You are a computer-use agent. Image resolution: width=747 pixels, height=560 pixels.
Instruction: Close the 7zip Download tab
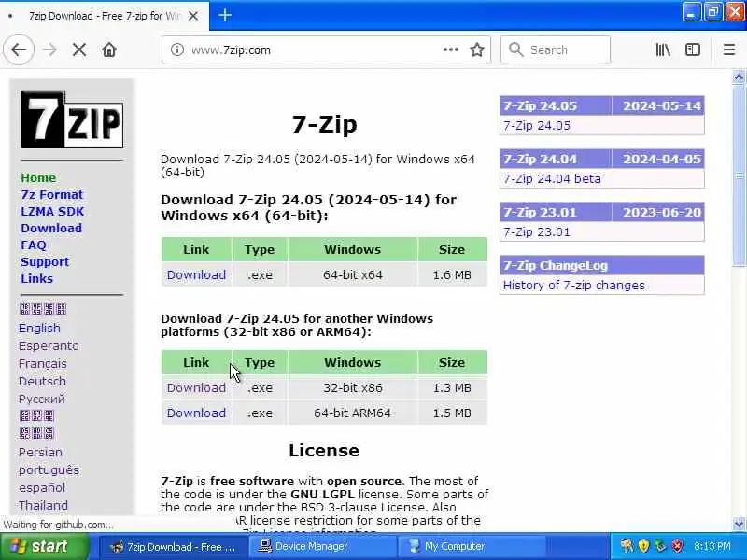point(193,16)
